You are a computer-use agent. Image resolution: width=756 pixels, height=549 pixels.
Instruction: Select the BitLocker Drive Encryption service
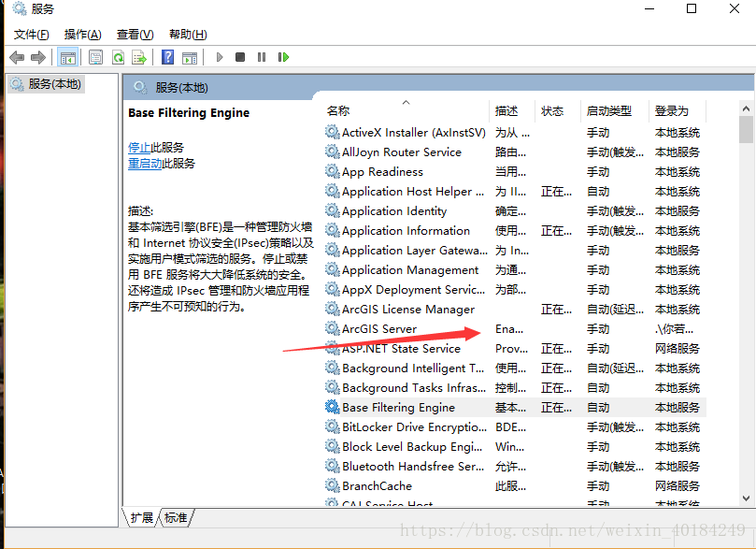click(x=515, y=426)
